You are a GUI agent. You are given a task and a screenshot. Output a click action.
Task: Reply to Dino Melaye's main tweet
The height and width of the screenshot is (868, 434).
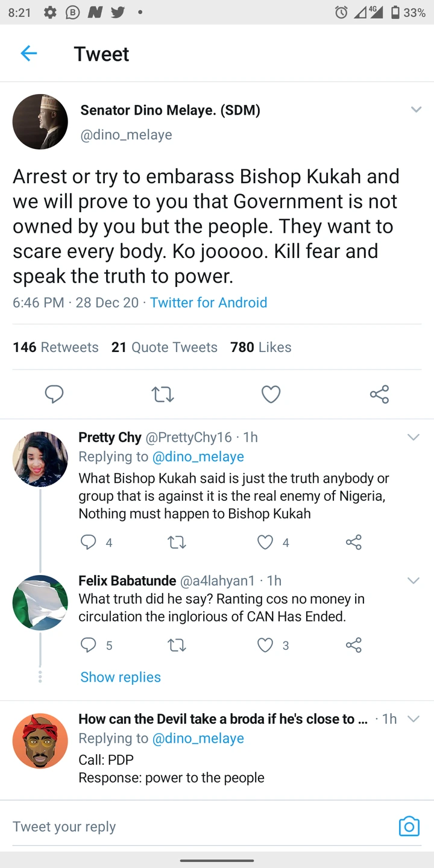click(x=54, y=394)
